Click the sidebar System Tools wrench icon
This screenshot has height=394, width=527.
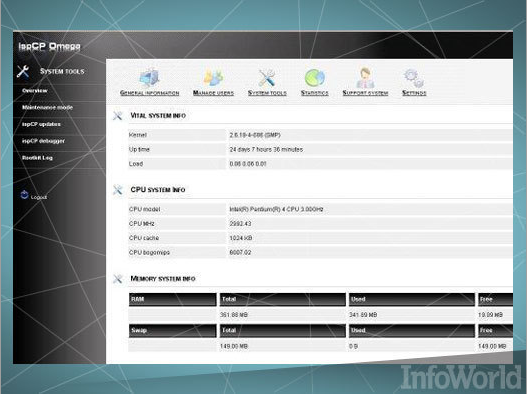[x=23, y=71]
